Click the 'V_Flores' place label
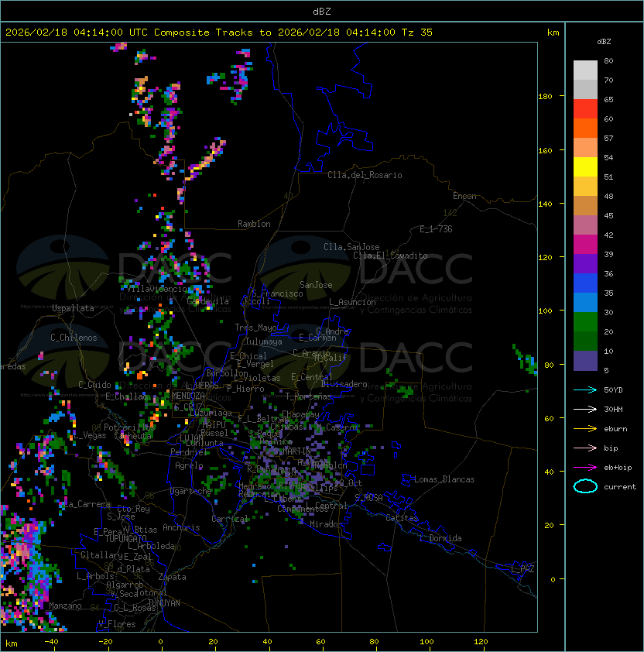This screenshot has width=644, height=652. [117, 624]
